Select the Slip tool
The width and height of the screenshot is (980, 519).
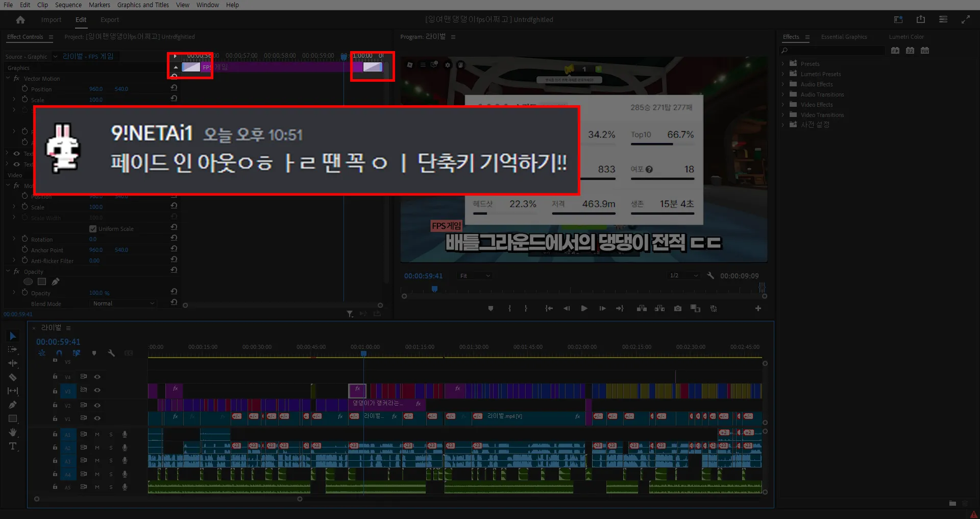pos(13,391)
